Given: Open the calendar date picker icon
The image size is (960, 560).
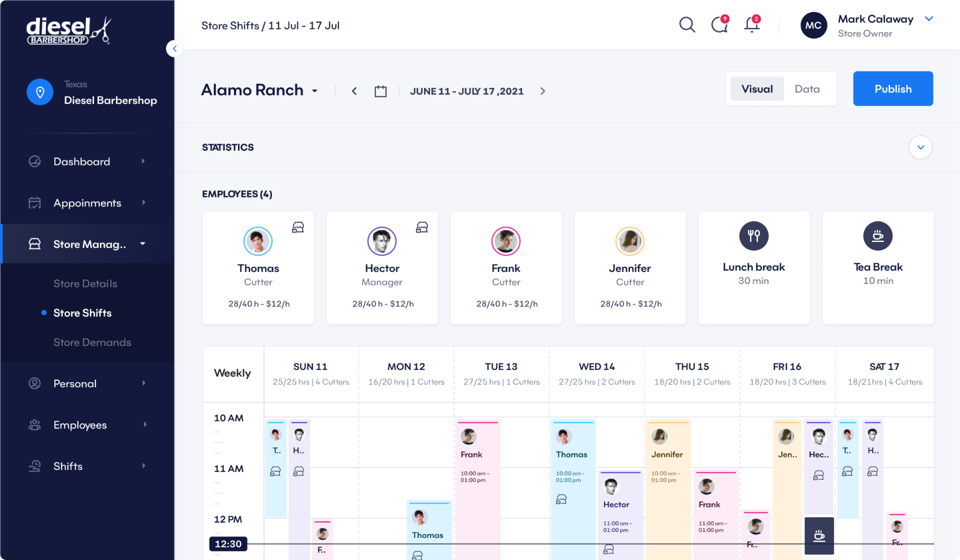Looking at the screenshot, I should point(380,91).
